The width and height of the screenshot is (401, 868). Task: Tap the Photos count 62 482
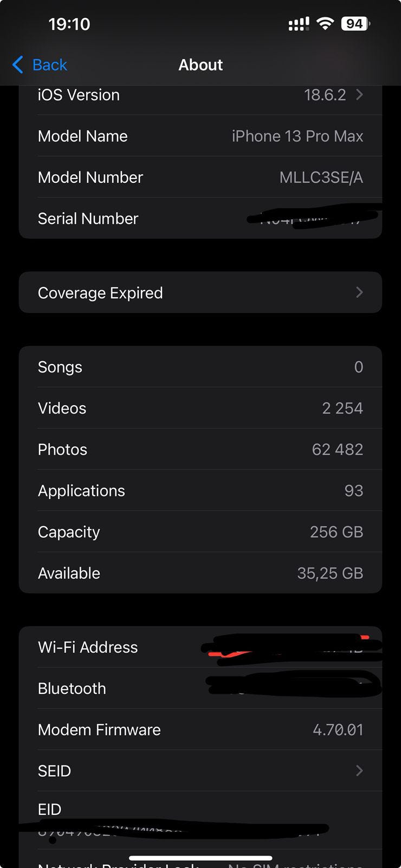click(x=337, y=450)
